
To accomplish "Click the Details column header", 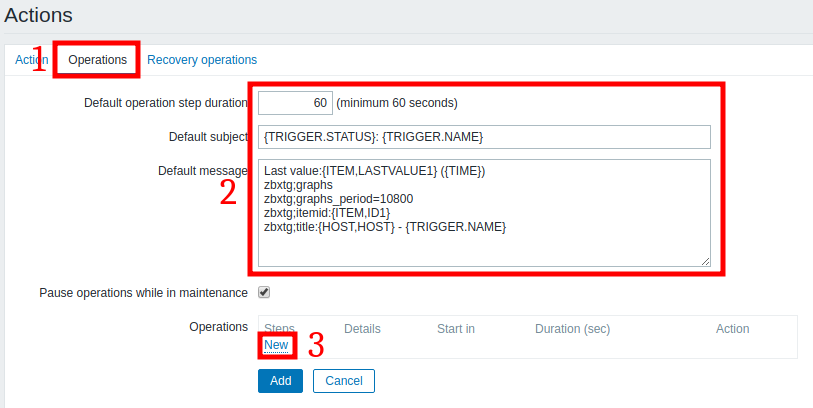I will pyautogui.click(x=362, y=328).
